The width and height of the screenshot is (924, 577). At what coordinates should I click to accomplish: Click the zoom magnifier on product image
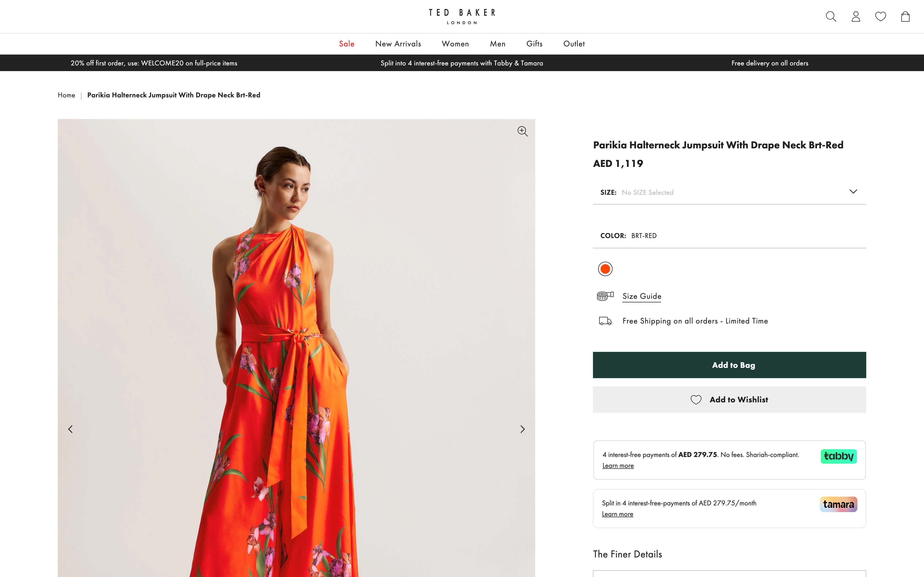(522, 131)
